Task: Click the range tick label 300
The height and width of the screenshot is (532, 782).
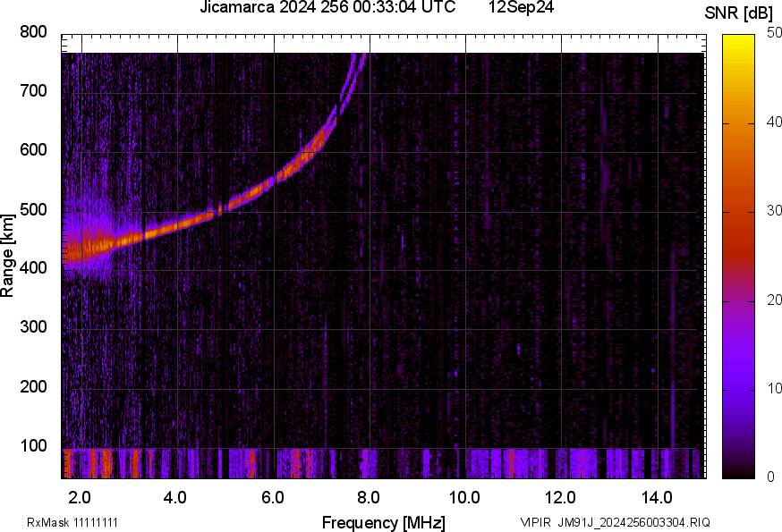Action: (x=33, y=327)
